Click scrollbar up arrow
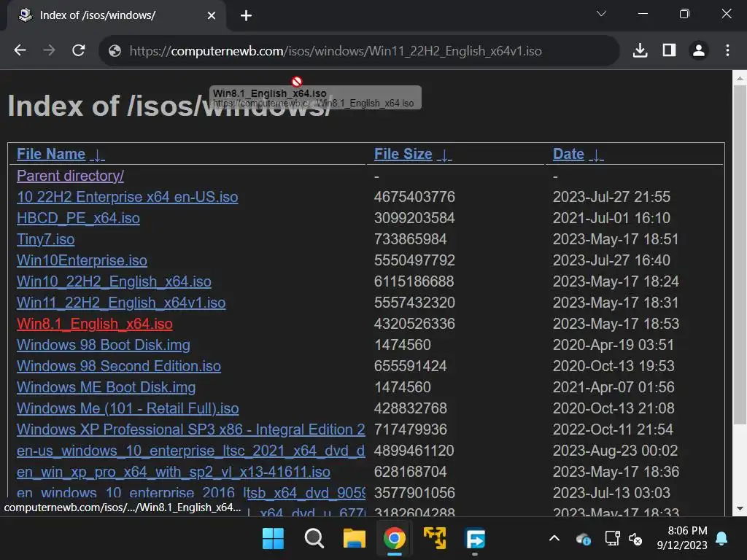 coord(740,77)
